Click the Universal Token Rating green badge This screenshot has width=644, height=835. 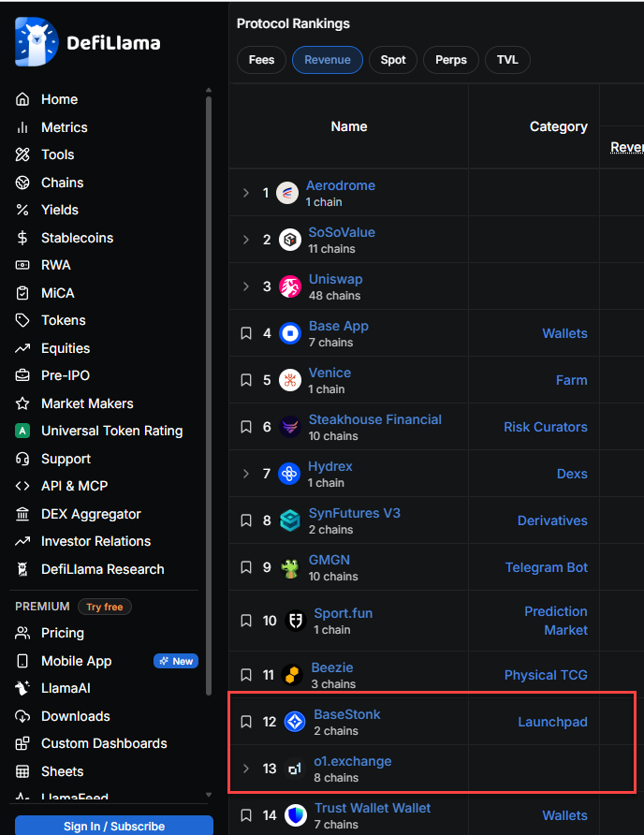coord(22,431)
